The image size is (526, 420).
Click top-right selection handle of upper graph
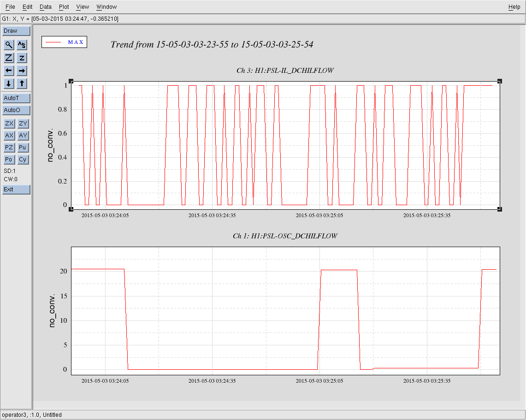500,81
